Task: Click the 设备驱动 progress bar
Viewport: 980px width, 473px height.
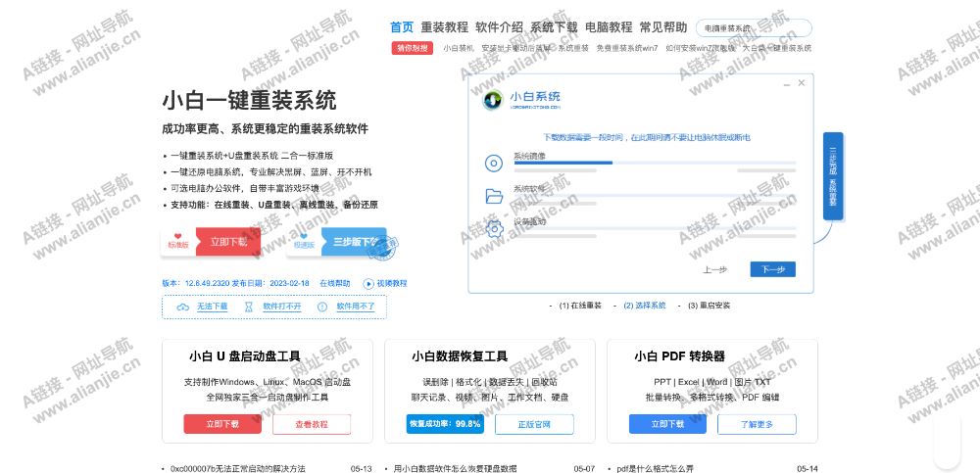Action: [655, 229]
